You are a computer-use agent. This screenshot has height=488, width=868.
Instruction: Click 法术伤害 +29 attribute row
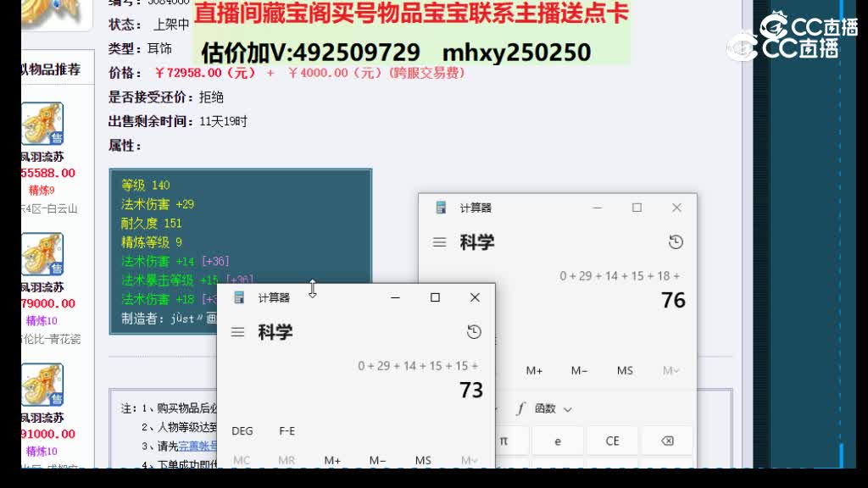point(158,204)
